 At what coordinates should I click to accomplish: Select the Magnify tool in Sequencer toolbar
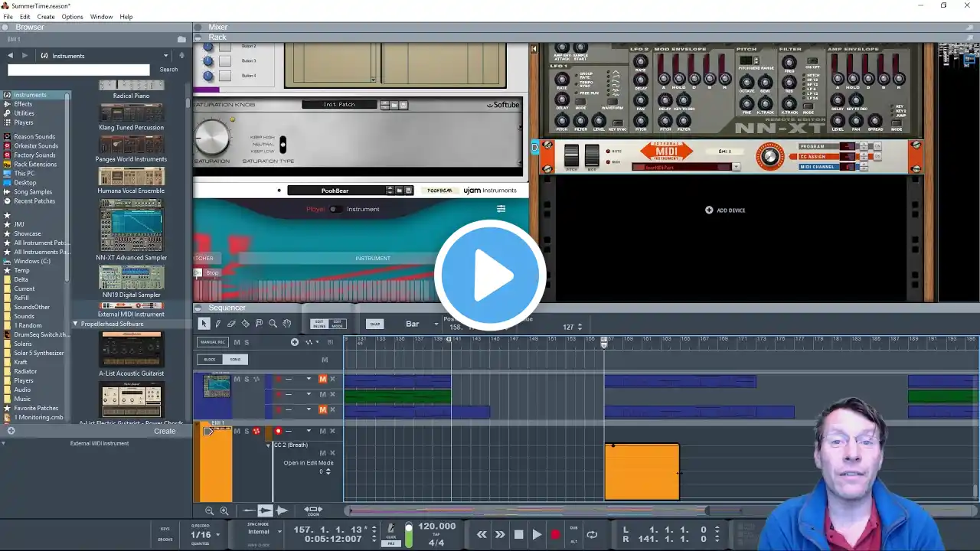(x=273, y=324)
